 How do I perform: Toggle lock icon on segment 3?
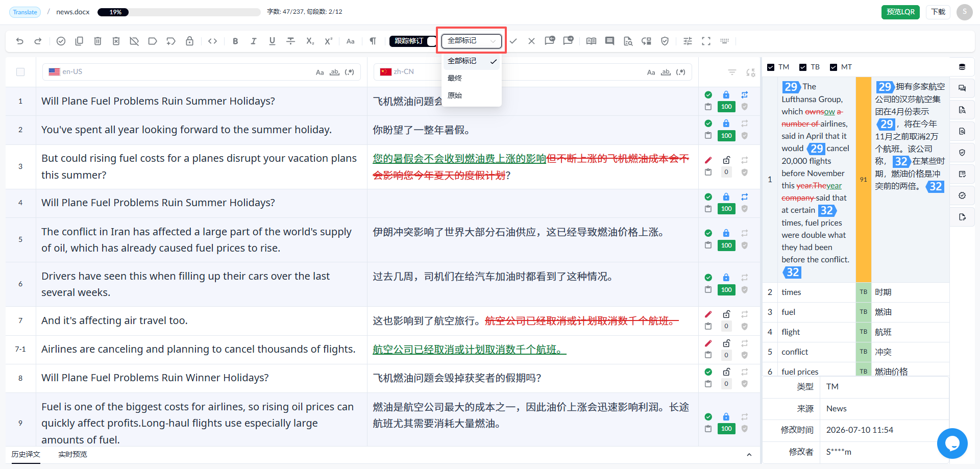point(726,160)
